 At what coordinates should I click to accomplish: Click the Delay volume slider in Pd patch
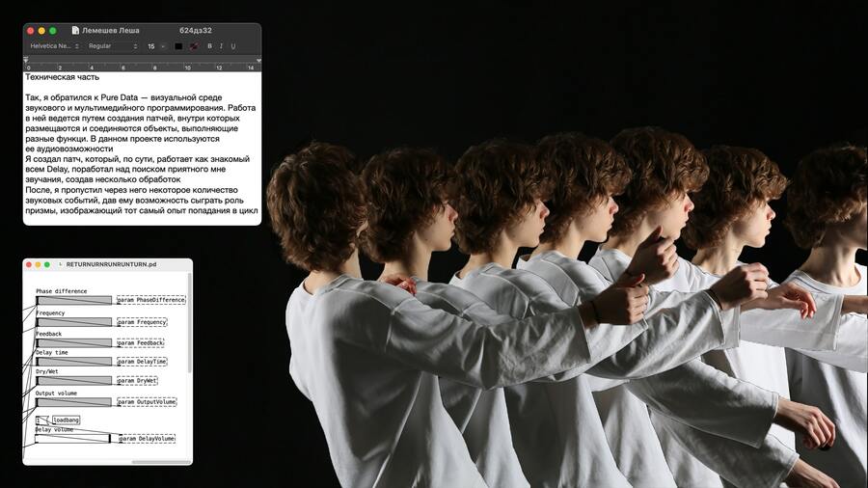pos(72,439)
